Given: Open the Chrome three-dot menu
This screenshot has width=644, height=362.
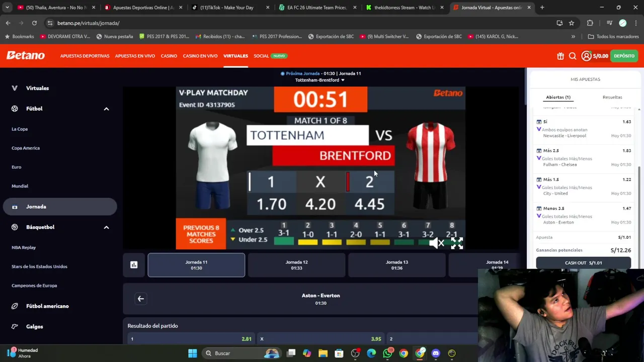Looking at the screenshot, I should point(636,23).
